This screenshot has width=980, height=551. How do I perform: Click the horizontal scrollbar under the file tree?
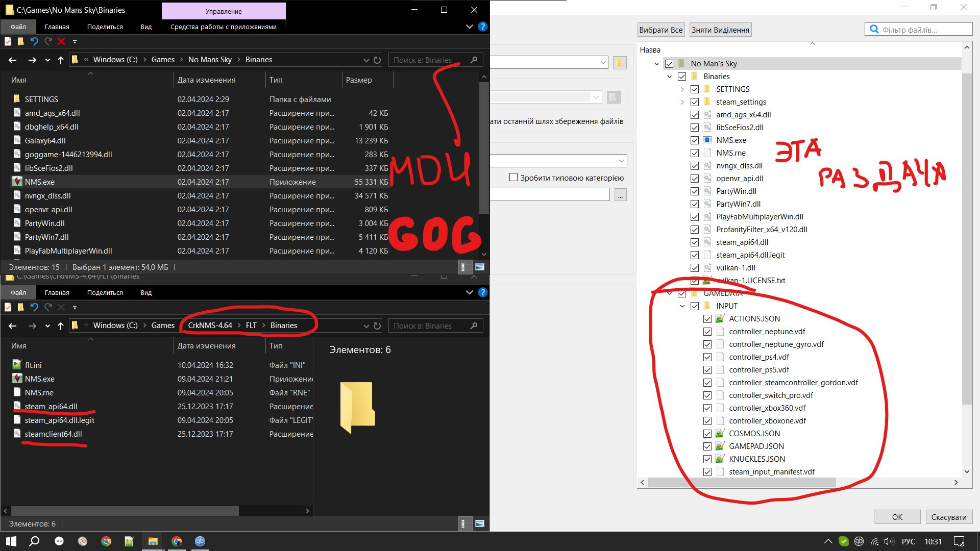742,482
